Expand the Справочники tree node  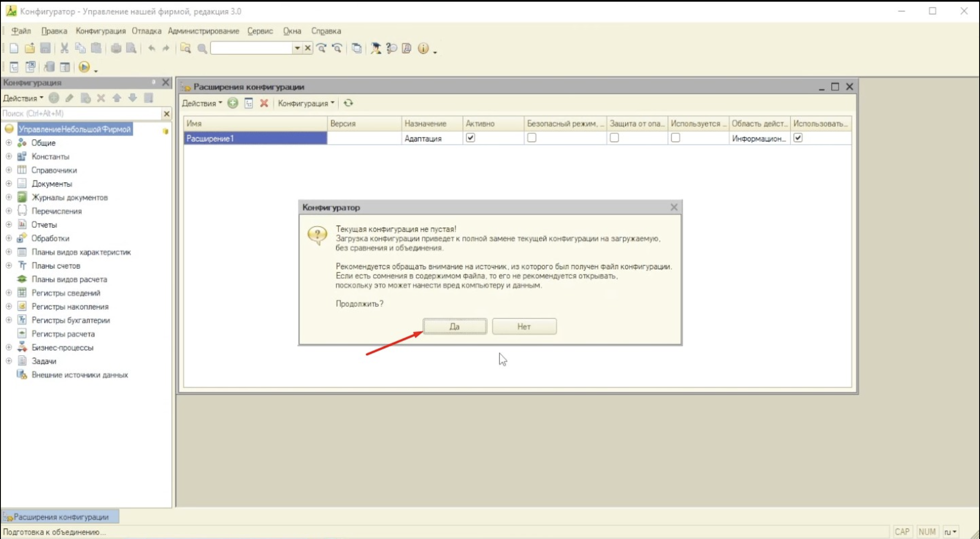9,170
